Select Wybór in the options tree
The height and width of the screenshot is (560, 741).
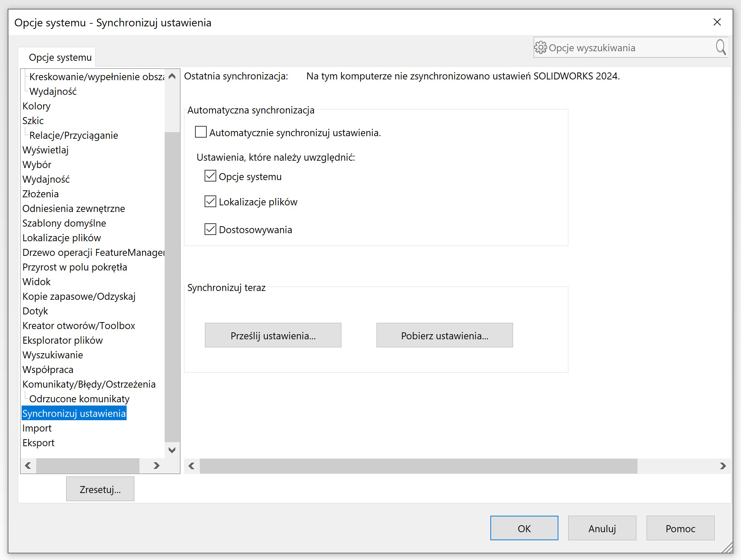[37, 164]
